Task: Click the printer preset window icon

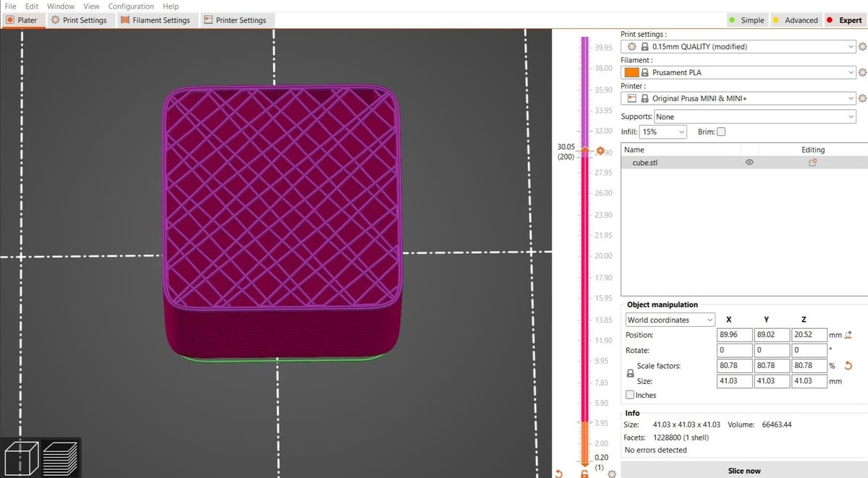Action: [631, 98]
